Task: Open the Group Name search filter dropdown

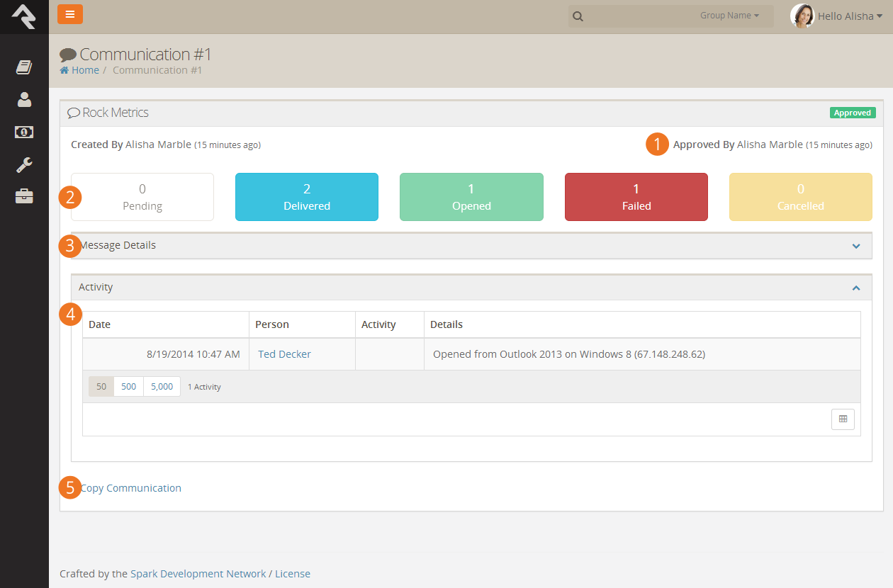Action: [x=729, y=16]
